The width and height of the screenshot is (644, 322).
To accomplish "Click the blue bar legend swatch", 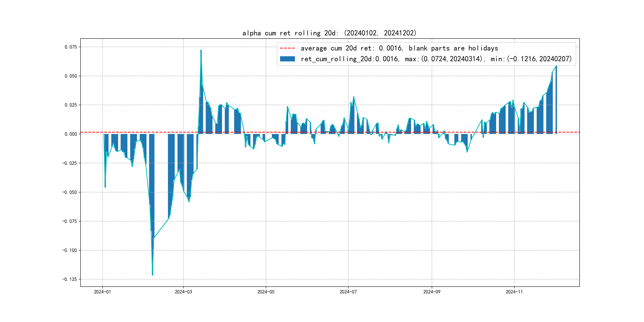I will pyautogui.click(x=287, y=59).
